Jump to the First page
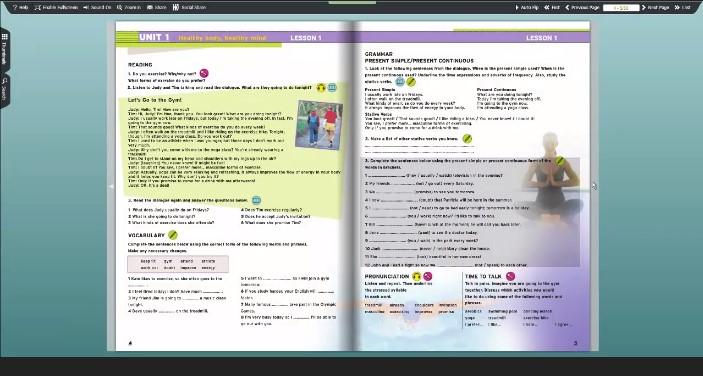Viewport: 703px width, 376px height. point(552,8)
